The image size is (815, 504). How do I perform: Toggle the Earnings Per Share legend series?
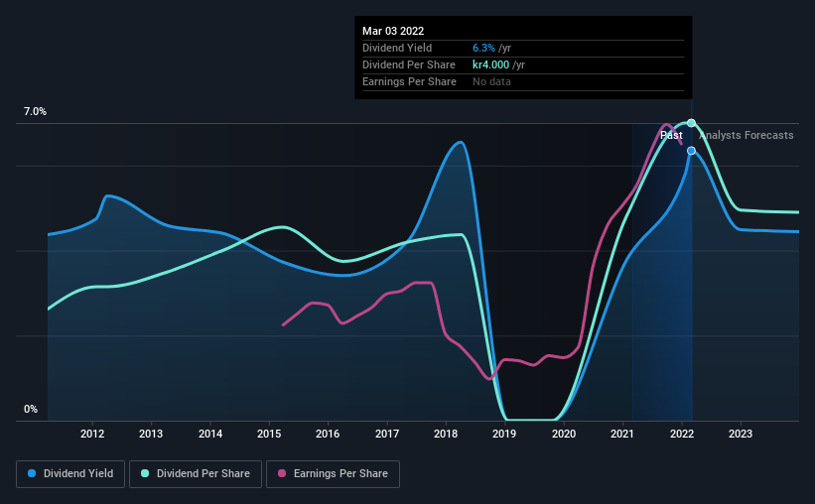click(x=333, y=474)
